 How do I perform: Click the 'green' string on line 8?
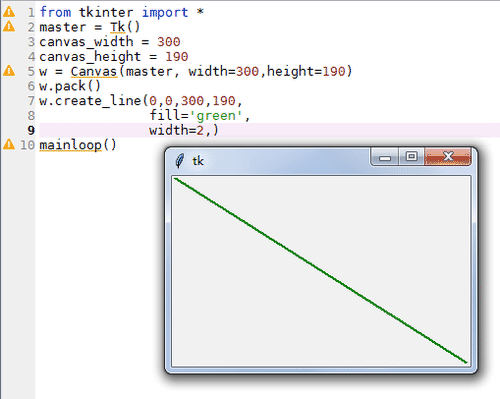[x=216, y=116]
